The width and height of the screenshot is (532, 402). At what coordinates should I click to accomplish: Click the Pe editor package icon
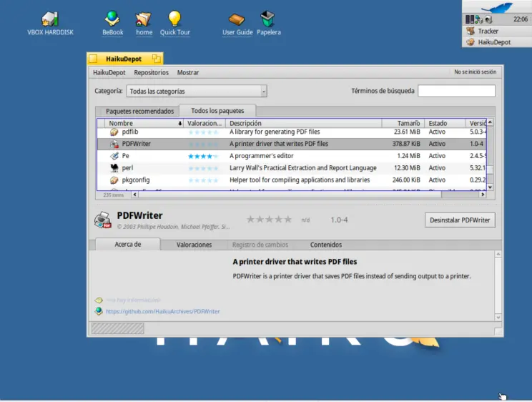[x=114, y=156]
